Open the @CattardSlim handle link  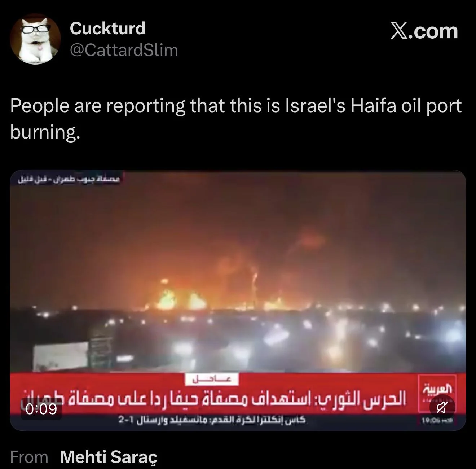[124, 50]
